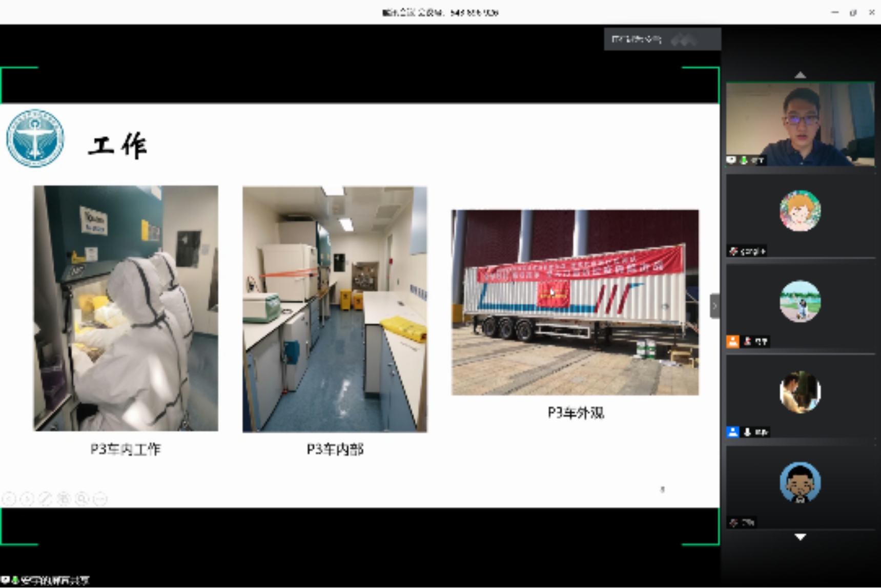Open the more options ellipsis on slide
Screen dimensions: 881x588
click(100, 498)
